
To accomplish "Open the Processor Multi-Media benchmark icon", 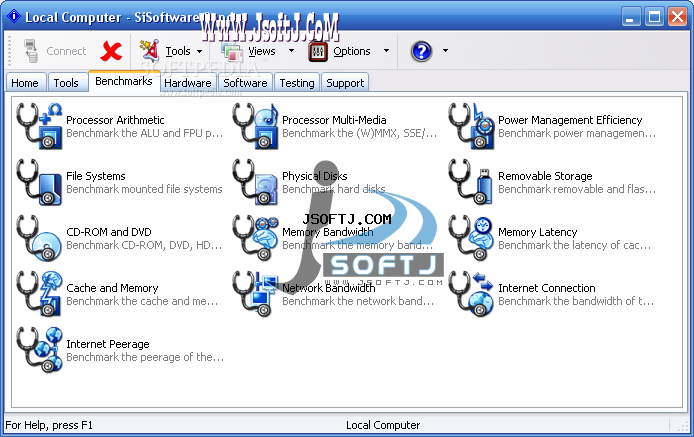I will click(255, 126).
